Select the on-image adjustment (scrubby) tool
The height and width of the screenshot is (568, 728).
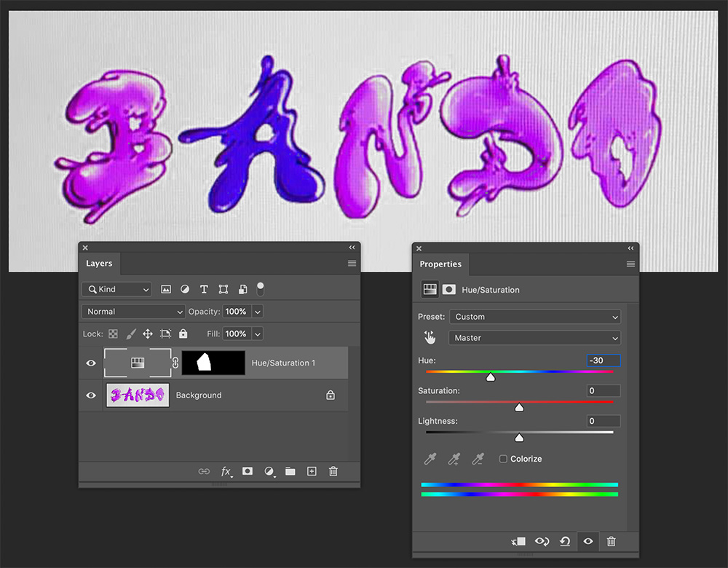430,337
